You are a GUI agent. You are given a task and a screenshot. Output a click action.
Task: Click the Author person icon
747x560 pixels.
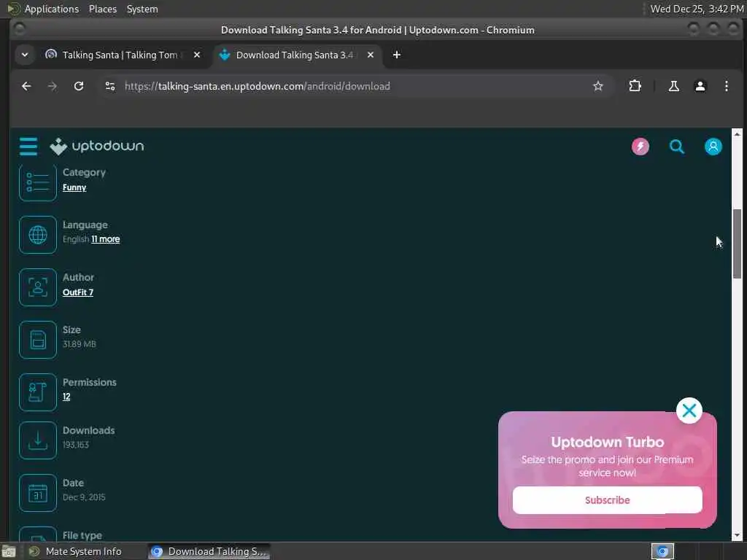point(38,287)
